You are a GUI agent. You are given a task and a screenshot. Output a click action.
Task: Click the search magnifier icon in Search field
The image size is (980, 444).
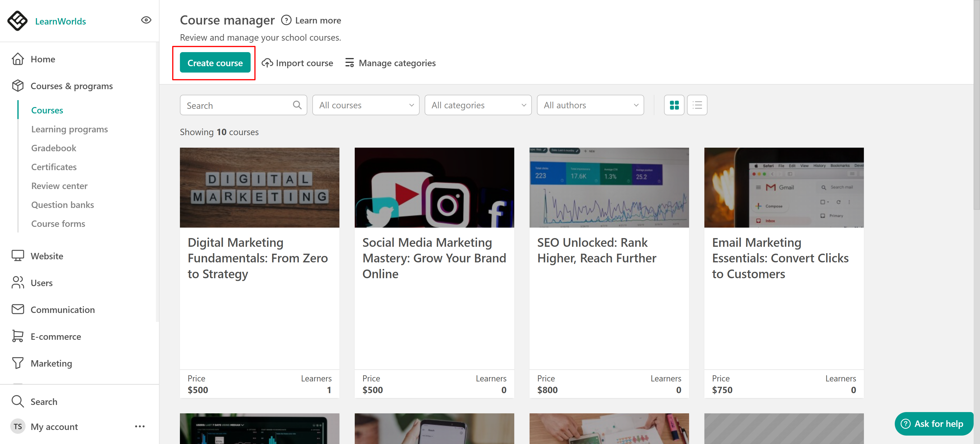(x=297, y=105)
